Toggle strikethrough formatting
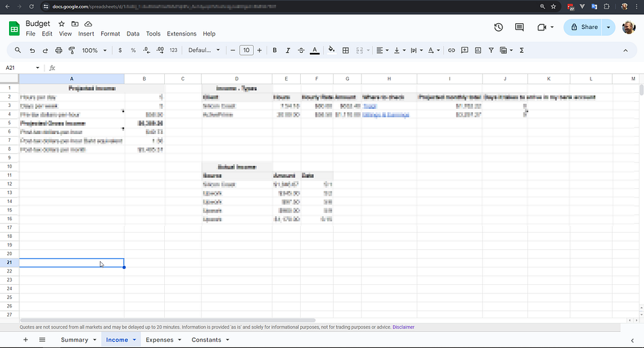The image size is (644, 348). 301,50
